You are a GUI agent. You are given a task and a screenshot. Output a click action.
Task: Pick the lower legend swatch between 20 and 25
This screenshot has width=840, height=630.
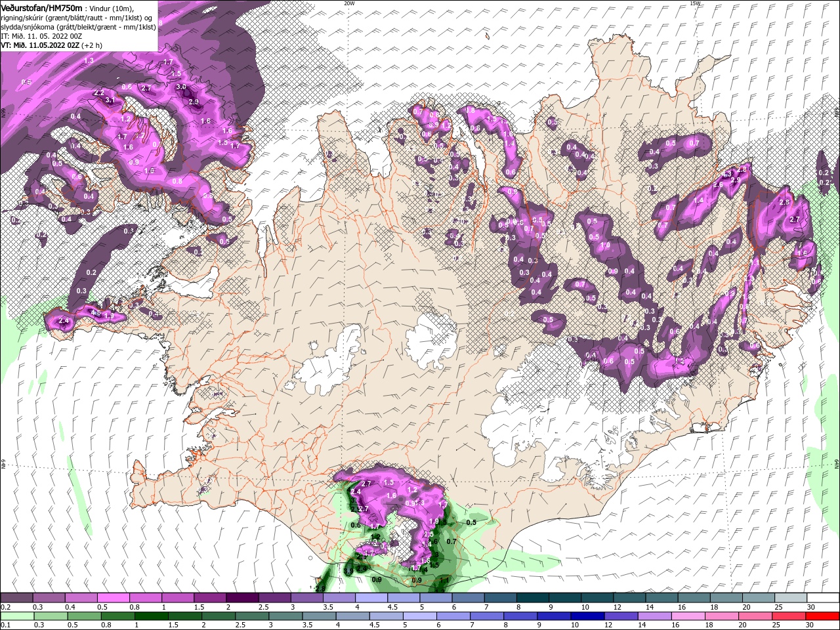tap(755, 616)
